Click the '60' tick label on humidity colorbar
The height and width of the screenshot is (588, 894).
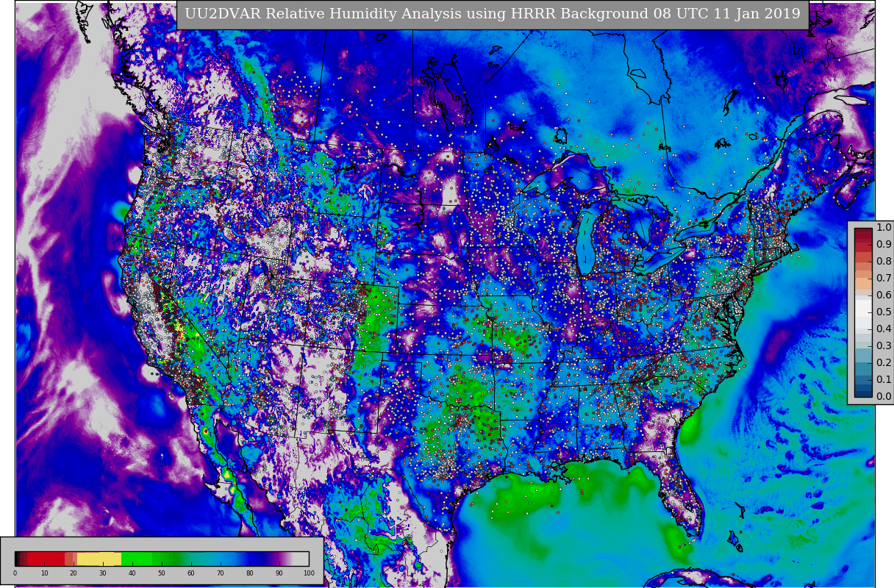[191, 573]
